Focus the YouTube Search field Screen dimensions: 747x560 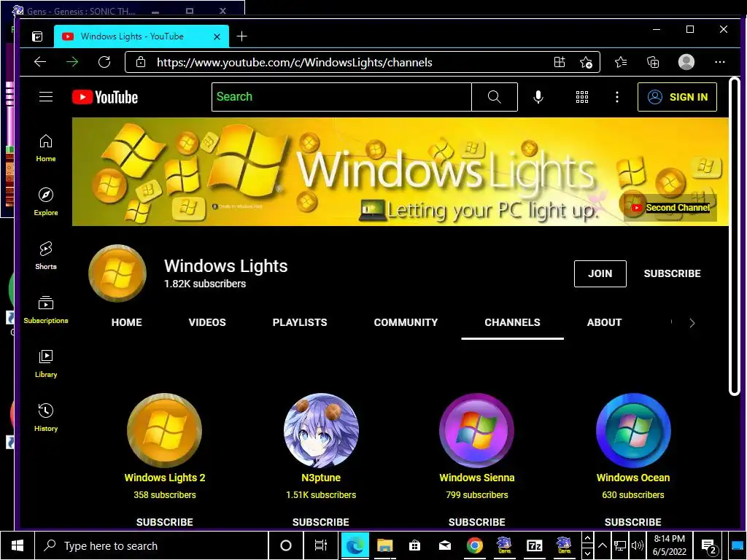[x=341, y=97]
